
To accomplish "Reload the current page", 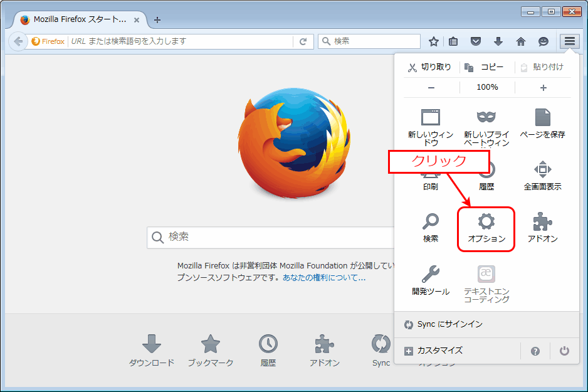I will point(303,41).
